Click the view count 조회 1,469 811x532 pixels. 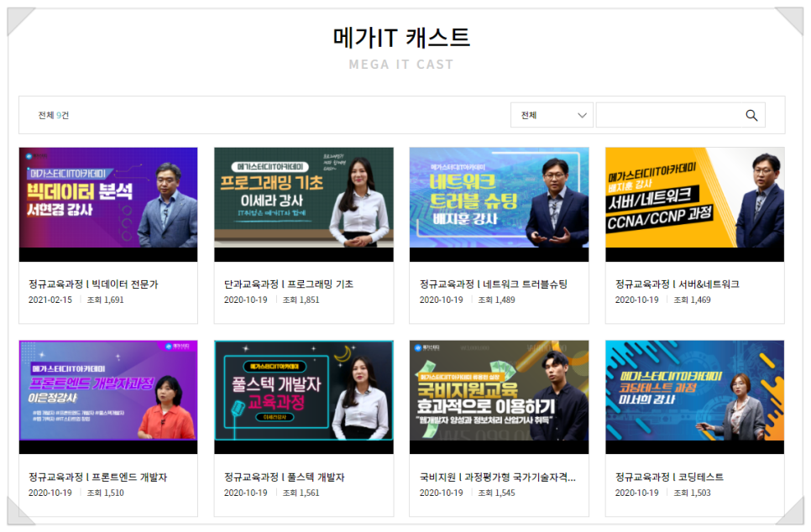coord(692,300)
